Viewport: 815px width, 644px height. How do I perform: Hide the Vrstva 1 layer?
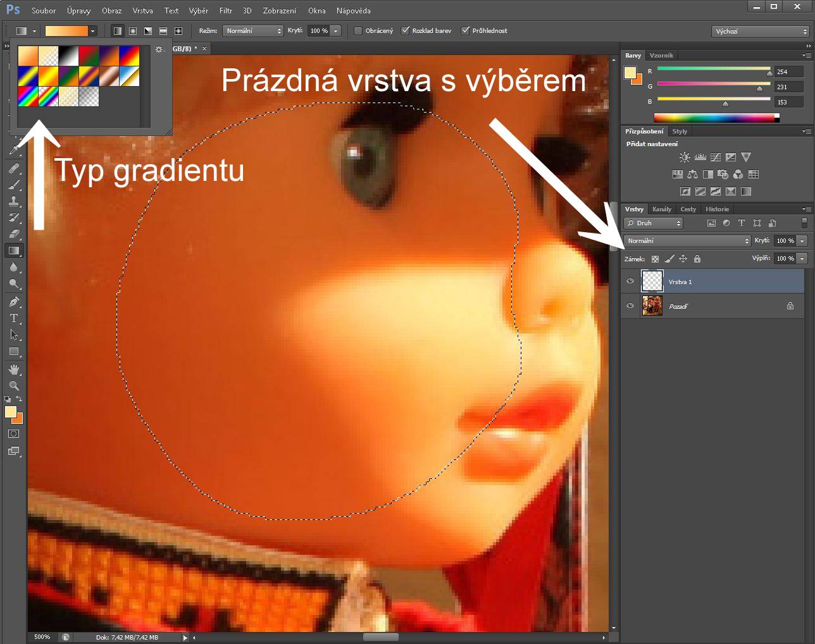point(630,282)
